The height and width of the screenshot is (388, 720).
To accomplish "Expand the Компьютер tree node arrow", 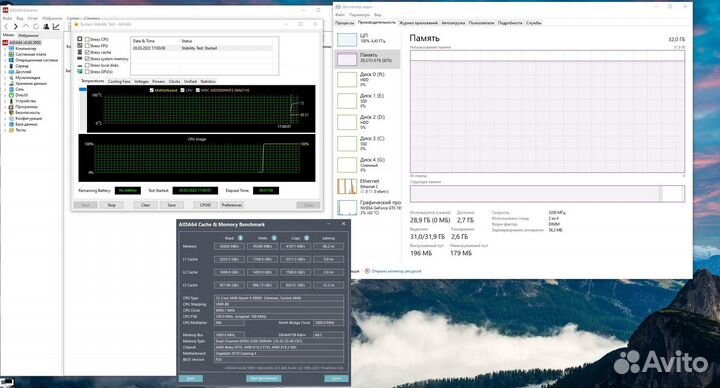I will 5,48.
